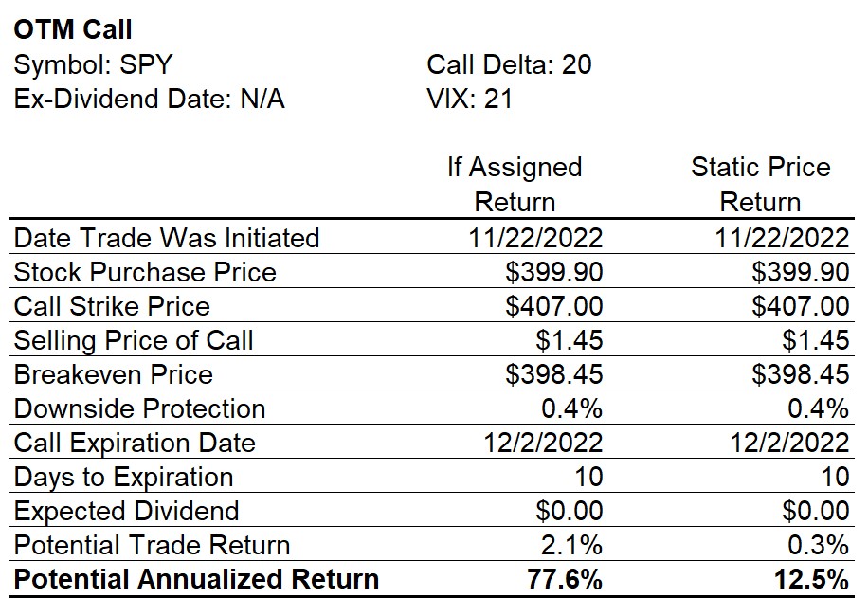Click the VIX: 21 value
868x616 pixels.
[x=469, y=100]
